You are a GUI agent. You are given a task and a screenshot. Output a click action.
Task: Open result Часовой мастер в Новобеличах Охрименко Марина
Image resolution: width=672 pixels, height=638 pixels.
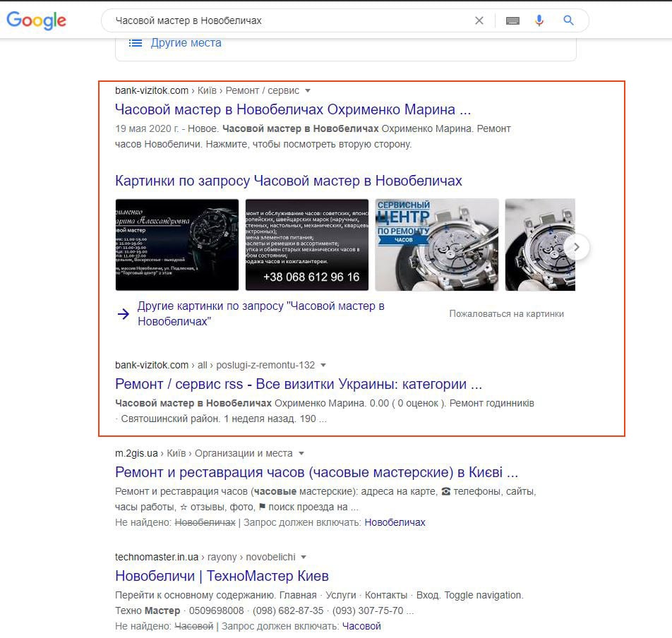point(293,109)
